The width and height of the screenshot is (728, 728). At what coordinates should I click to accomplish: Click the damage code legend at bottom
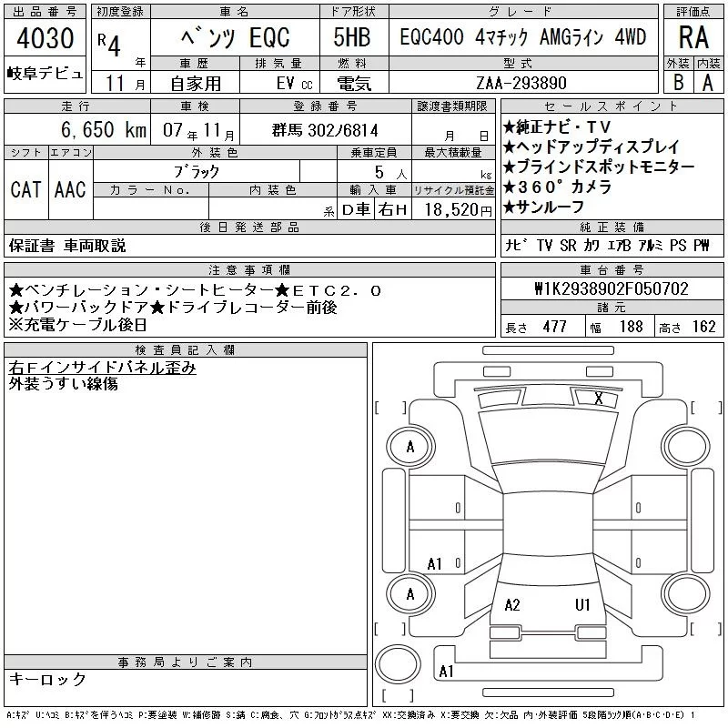pyautogui.click(x=351, y=715)
